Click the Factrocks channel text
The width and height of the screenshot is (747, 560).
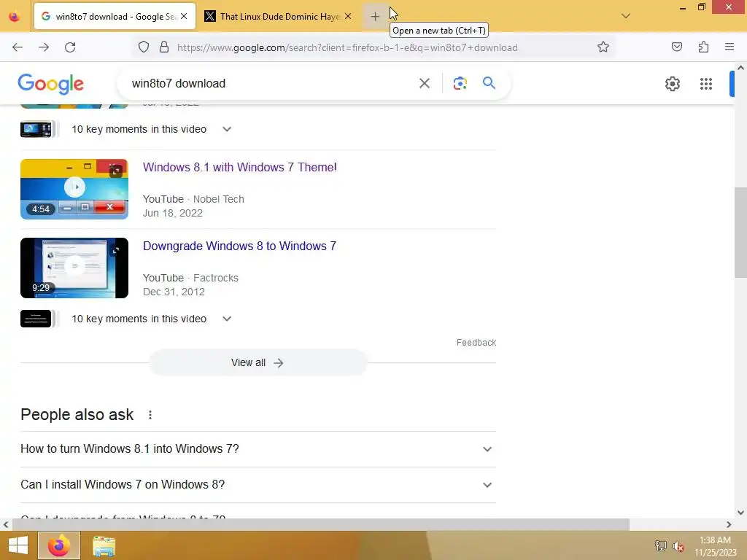coord(215,278)
